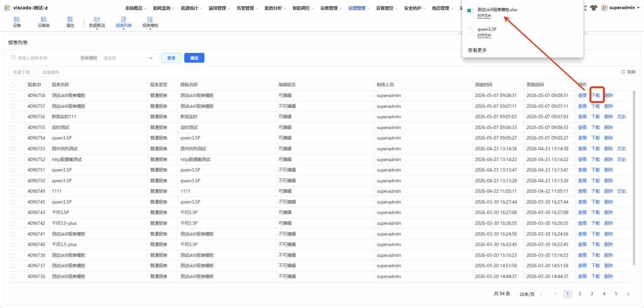Click the 刷新 refresh icon
644x308 pixels.
(x=623, y=72)
